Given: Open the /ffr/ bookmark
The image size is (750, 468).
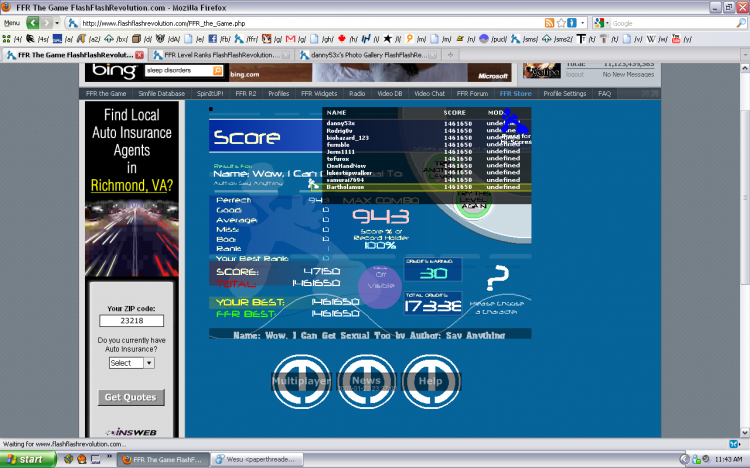Looking at the screenshot, I should pos(246,39).
